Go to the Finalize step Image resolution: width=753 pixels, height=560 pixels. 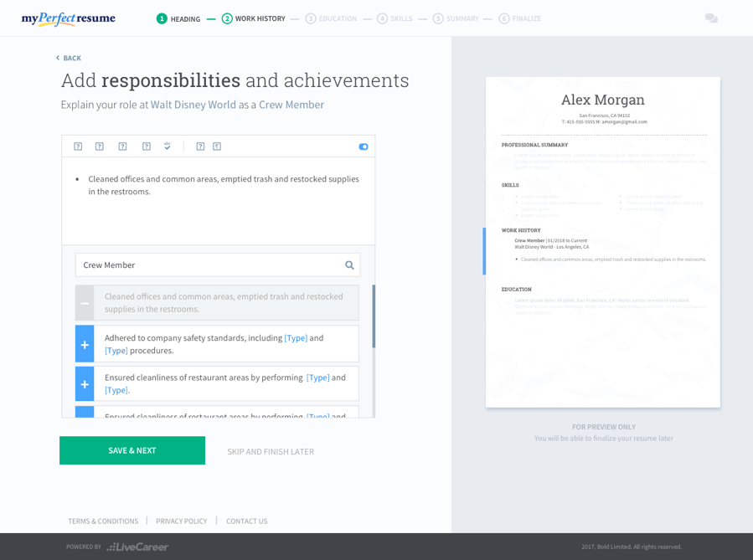[x=526, y=18]
